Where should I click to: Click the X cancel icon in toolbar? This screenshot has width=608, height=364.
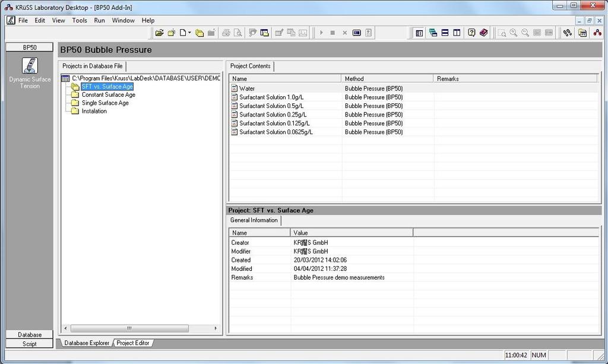(345, 33)
